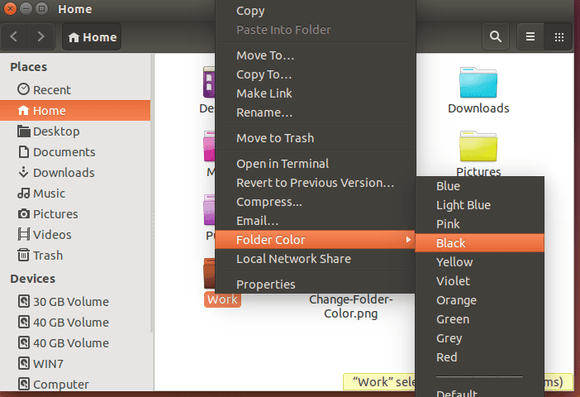Switch to grid view icon

[559, 37]
